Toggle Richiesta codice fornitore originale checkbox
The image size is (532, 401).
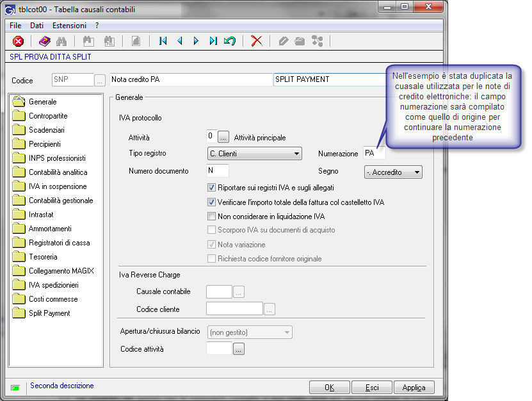211,259
